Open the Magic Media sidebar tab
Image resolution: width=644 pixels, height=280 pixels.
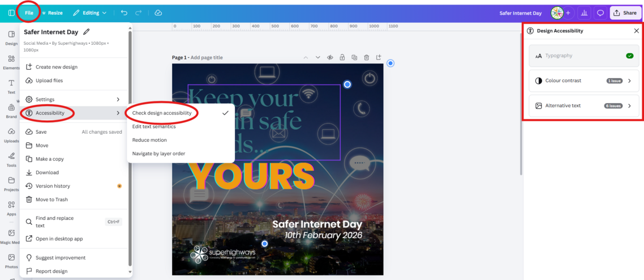pyautogui.click(x=11, y=236)
